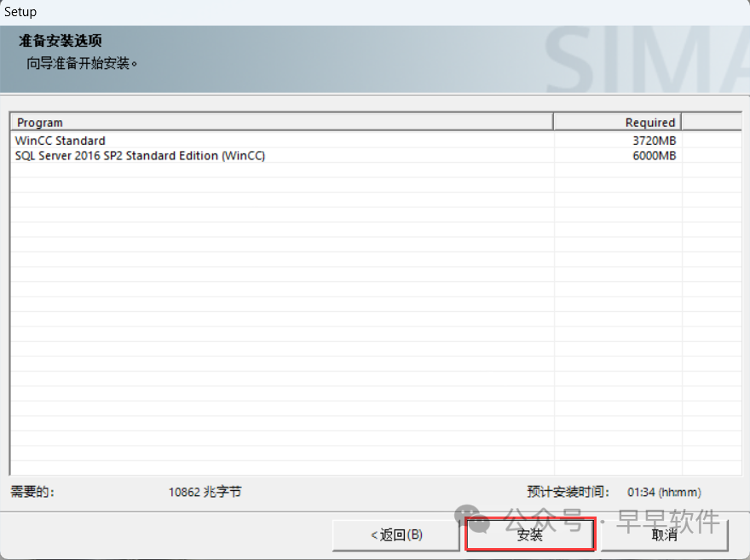Click the blank column header right of Required
Screen dimensions: 750x560
[711, 122]
